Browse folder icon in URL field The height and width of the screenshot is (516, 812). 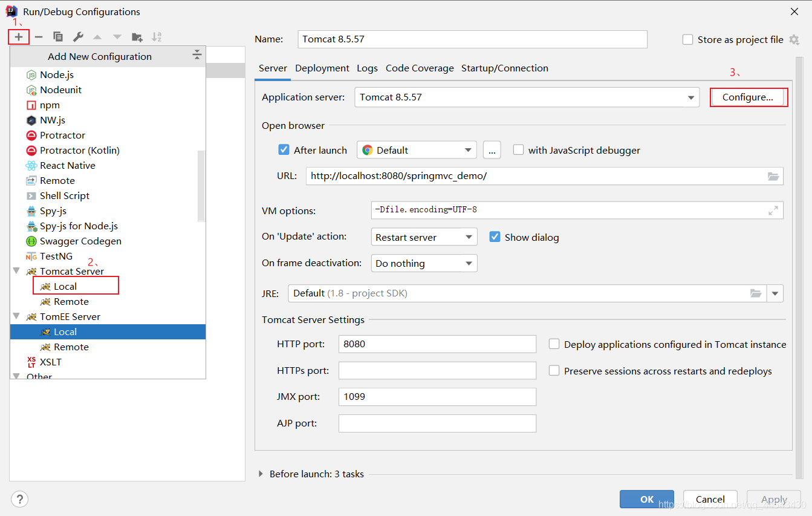[x=773, y=176]
